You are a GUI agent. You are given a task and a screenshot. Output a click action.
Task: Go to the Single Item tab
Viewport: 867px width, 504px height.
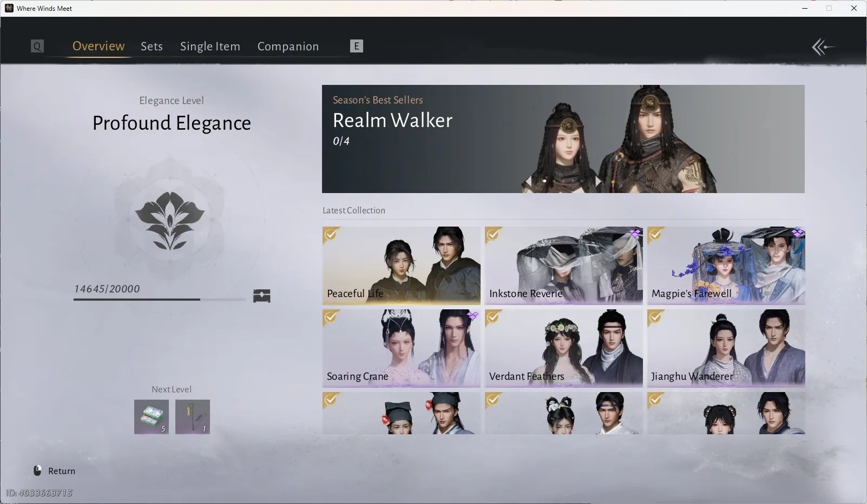point(210,47)
